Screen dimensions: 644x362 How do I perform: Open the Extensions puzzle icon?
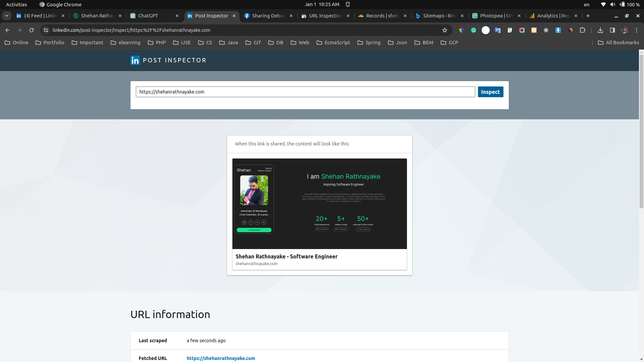[583, 30]
